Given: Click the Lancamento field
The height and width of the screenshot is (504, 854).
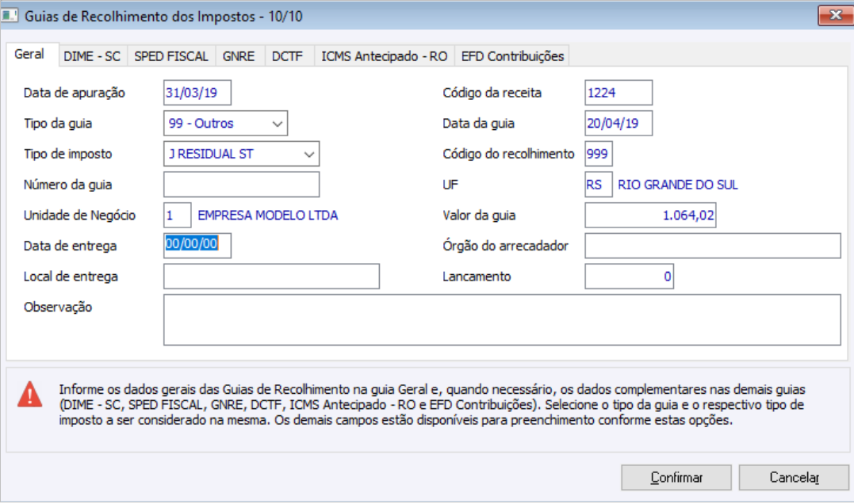Looking at the screenshot, I should click(629, 277).
